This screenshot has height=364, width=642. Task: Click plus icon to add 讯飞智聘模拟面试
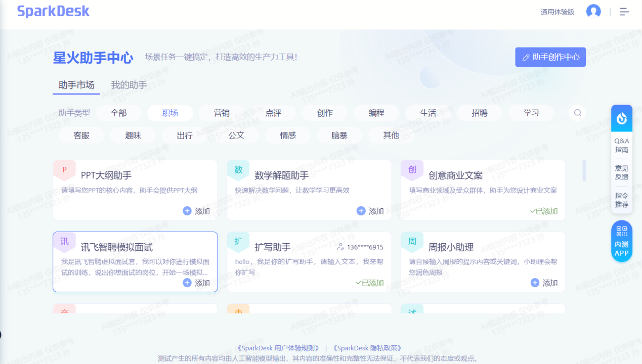pyautogui.click(x=187, y=283)
